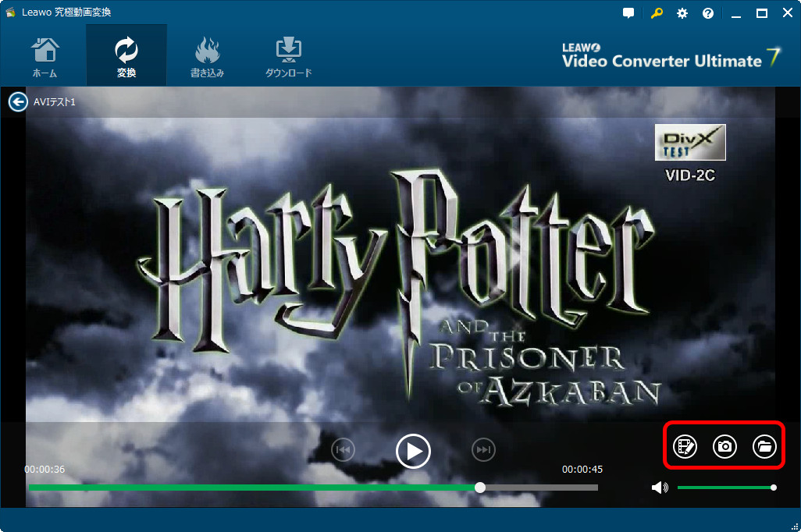Open the registration key icon
Viewport: 801px width, 532px height.
point(657,13)
